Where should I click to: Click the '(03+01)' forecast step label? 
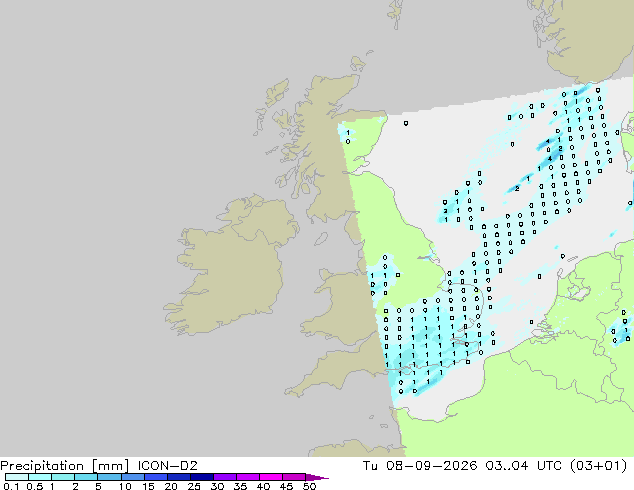tap(598, 466)
